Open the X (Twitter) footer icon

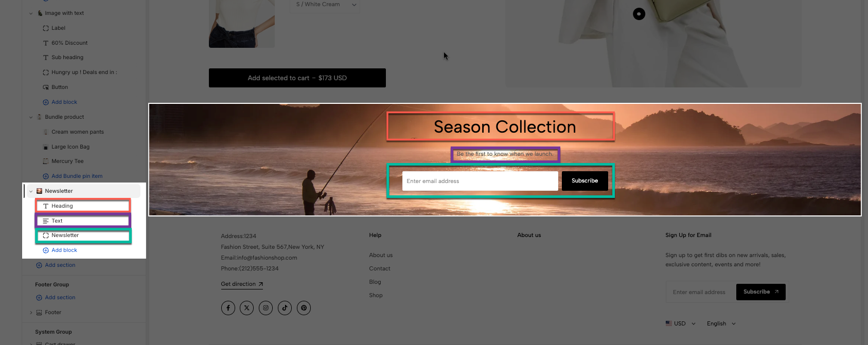(x=247, y=308)
